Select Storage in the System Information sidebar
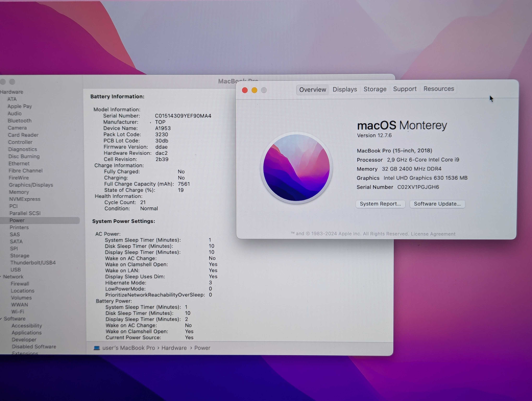Viewport: 532px width, 401px height. pyautogui.click(x=20, y=256)
